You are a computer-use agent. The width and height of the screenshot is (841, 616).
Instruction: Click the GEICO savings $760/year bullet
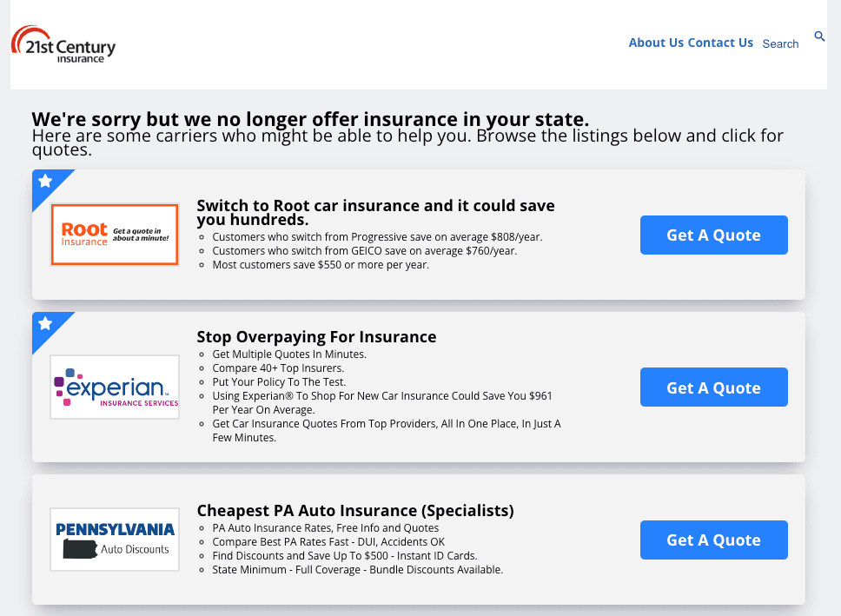pyautogui.click(x=364, y=251)
